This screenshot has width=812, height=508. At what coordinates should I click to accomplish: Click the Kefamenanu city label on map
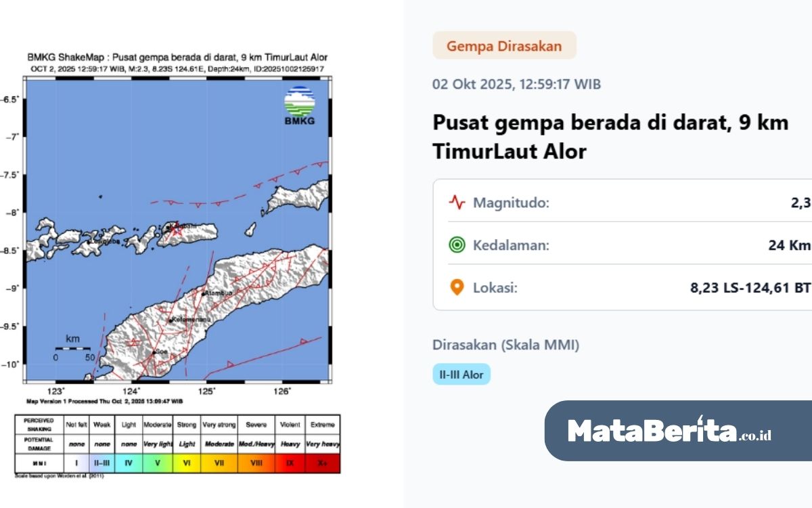191,319
